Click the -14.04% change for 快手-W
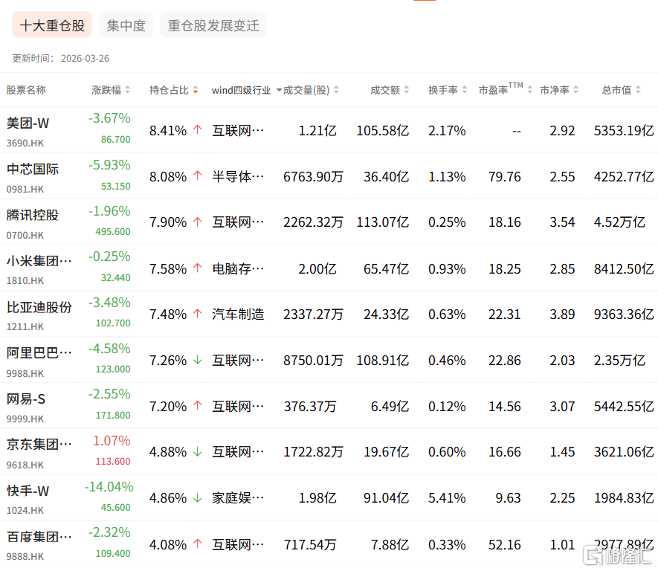 109,487
